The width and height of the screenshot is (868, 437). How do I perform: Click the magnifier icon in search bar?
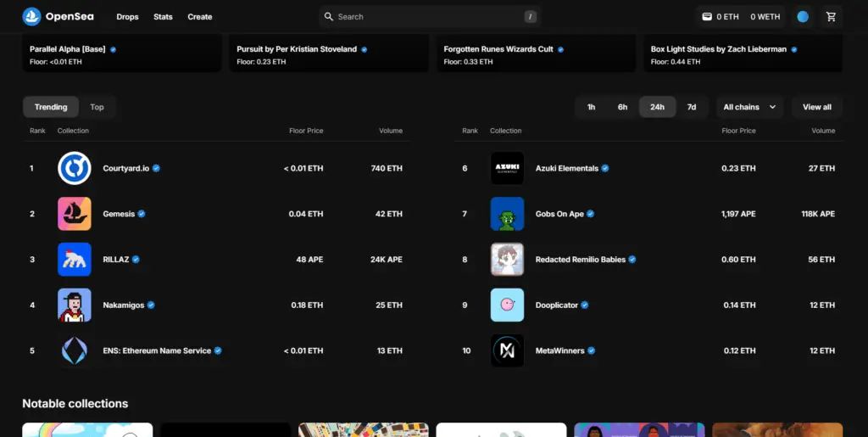click(329, 17)
